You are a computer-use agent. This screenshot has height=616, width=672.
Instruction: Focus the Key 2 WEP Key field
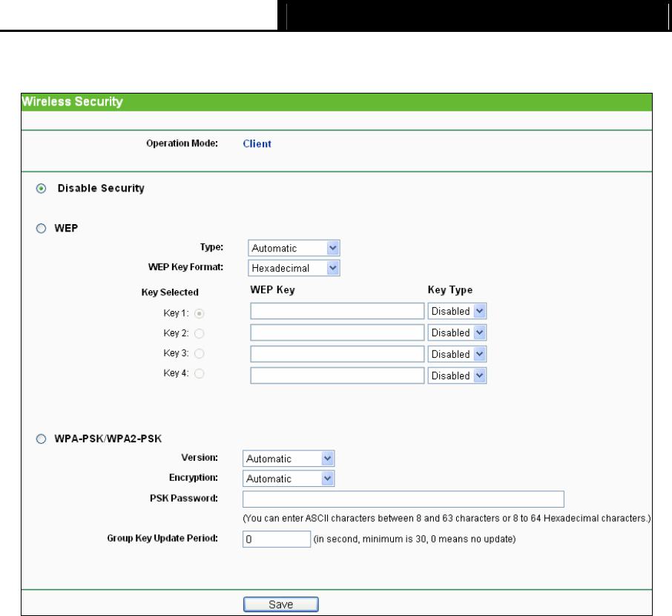click(x=337, y=332)
